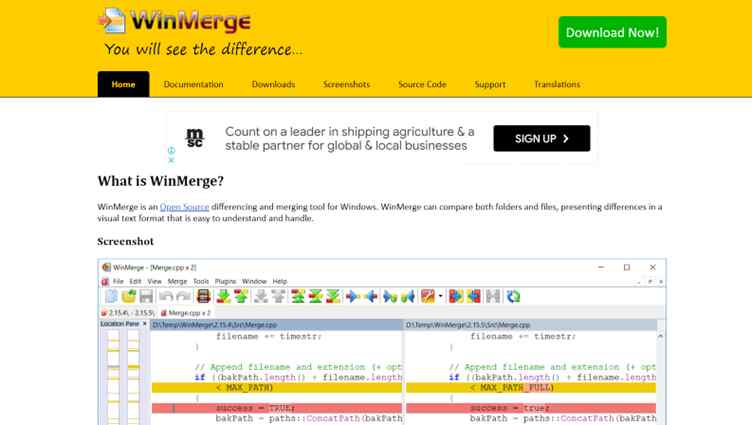Select the Home navigation tab
752x425 pixels.
(123, 84)
